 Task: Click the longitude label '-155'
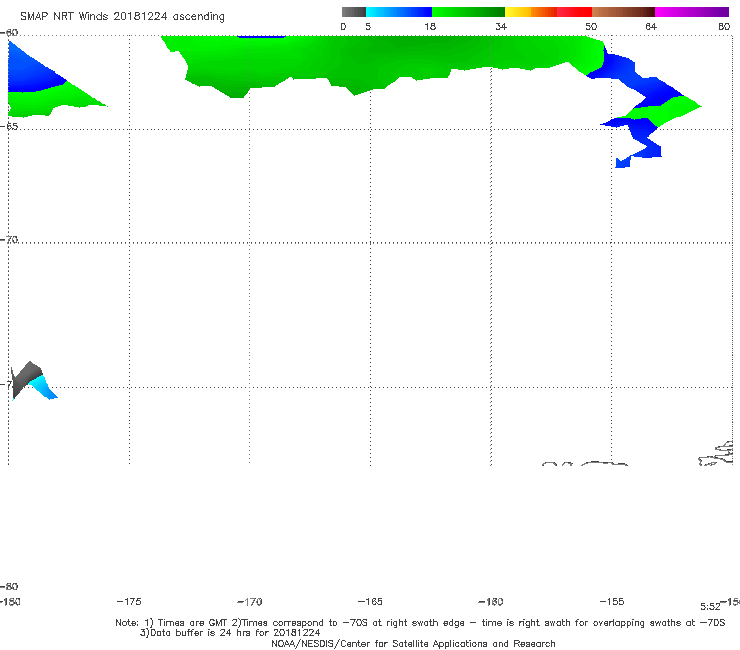(x=612, y=601)
